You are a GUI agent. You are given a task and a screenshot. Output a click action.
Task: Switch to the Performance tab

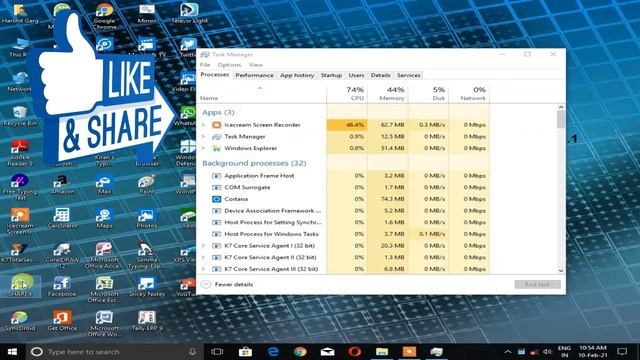point(254,75)
